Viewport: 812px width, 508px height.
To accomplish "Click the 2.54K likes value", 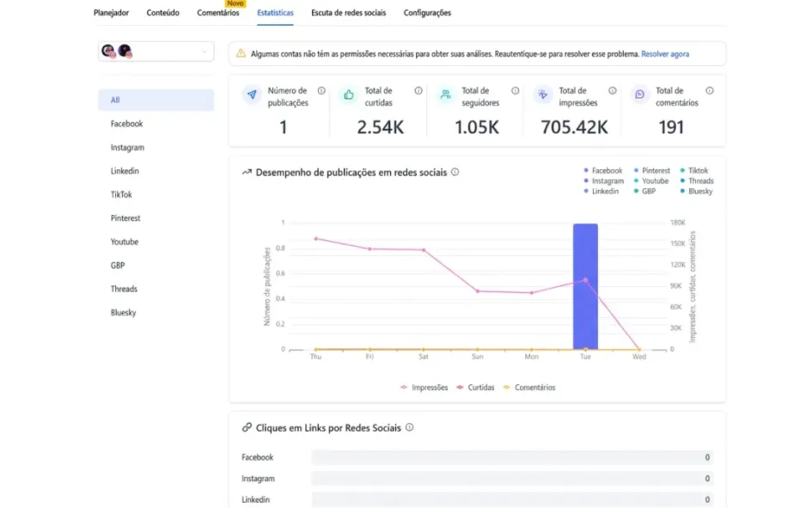I will point(380,127).
